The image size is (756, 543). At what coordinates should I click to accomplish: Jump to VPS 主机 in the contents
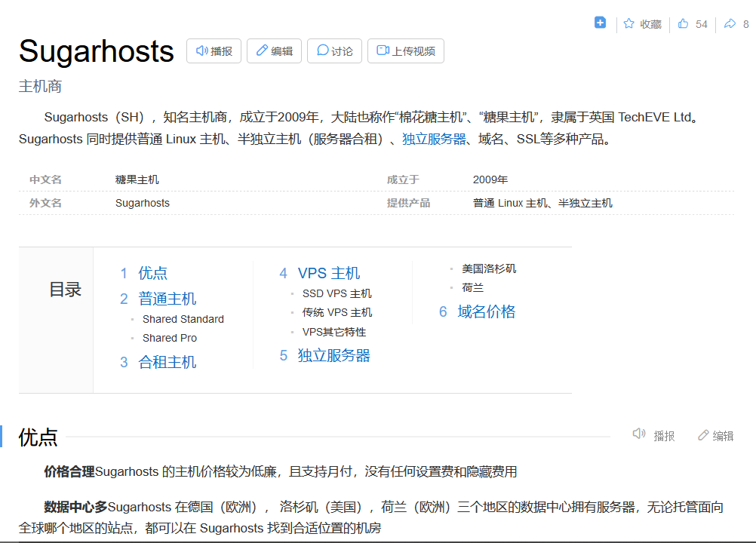pyautogui.click(x=329, y=273)
